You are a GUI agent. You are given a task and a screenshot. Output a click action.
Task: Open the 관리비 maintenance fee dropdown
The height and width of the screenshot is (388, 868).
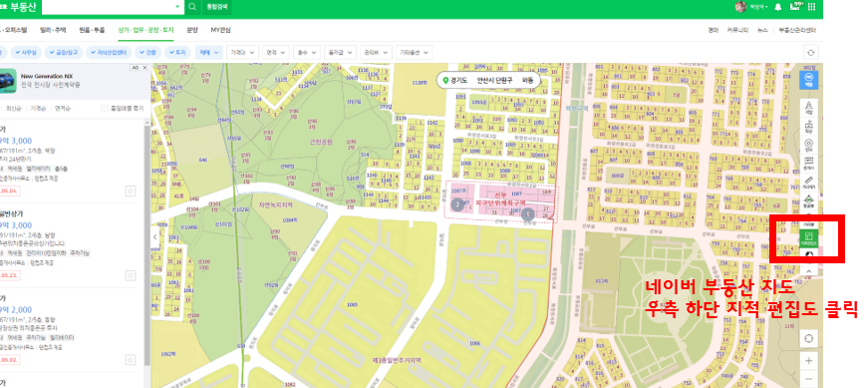point(376,53)
